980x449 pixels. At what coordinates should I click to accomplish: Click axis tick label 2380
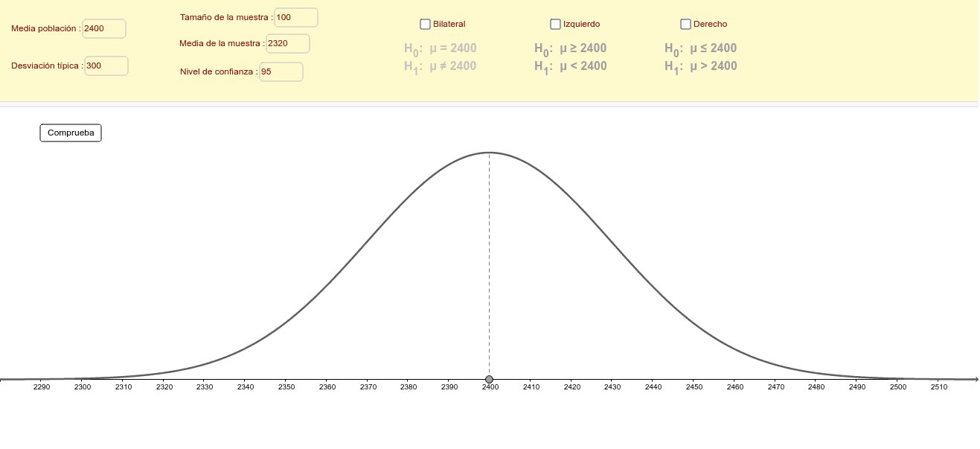(409, 387)
